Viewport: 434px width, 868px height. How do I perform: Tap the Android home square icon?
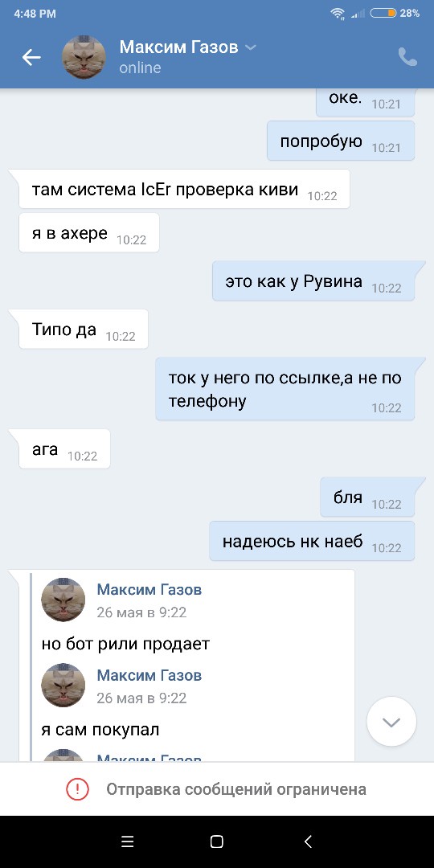(x=217, y=842)
